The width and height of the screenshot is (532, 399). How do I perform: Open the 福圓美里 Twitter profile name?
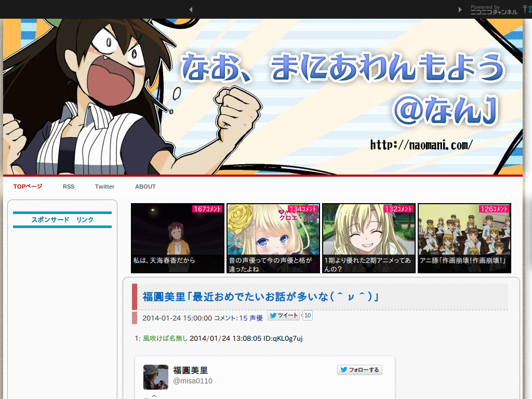tap(190, 370)
